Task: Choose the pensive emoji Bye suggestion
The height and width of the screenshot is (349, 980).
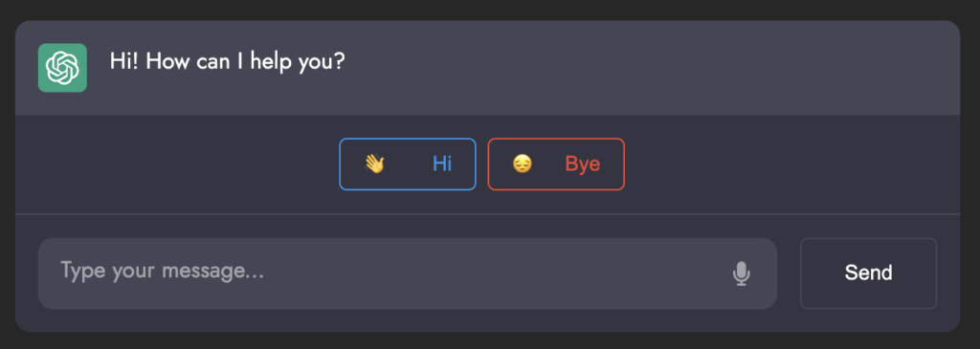Action: 556,164
